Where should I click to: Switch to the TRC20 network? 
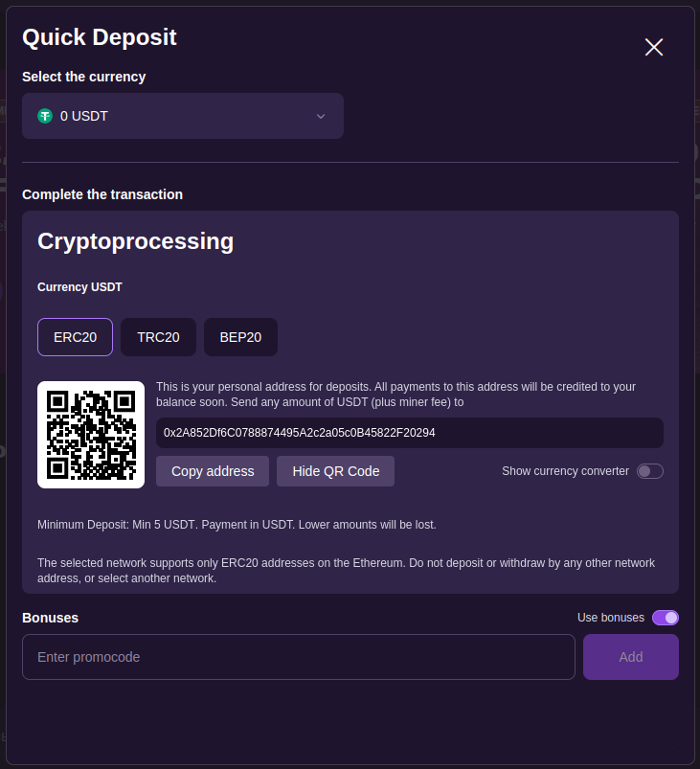click(x=158, y=337)
